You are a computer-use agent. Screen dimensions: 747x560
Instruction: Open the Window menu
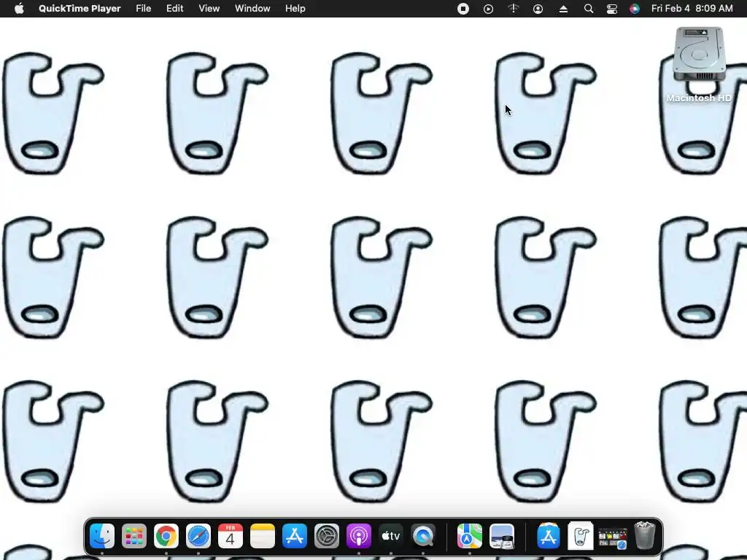tap(252, 9)
